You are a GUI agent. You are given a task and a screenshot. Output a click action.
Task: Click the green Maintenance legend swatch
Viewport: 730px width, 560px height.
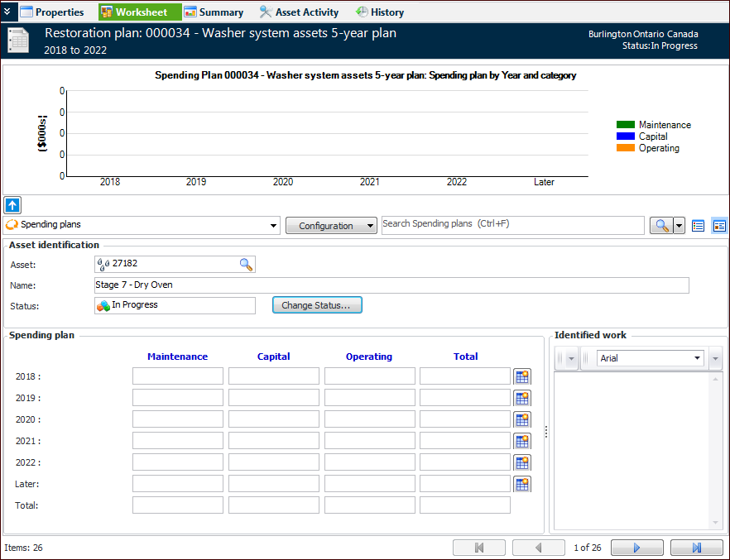pyautogui.click(x=625, y=125)
